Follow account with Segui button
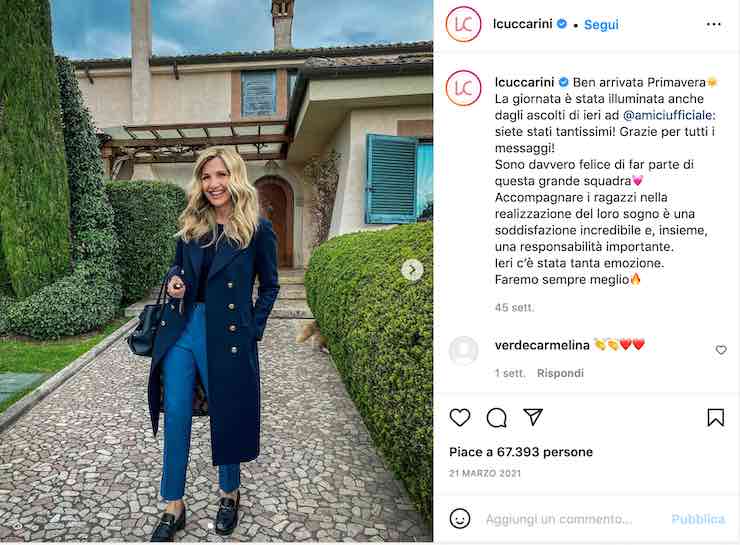The width and height of the screenshot is (740, 545). pos(601,25)
